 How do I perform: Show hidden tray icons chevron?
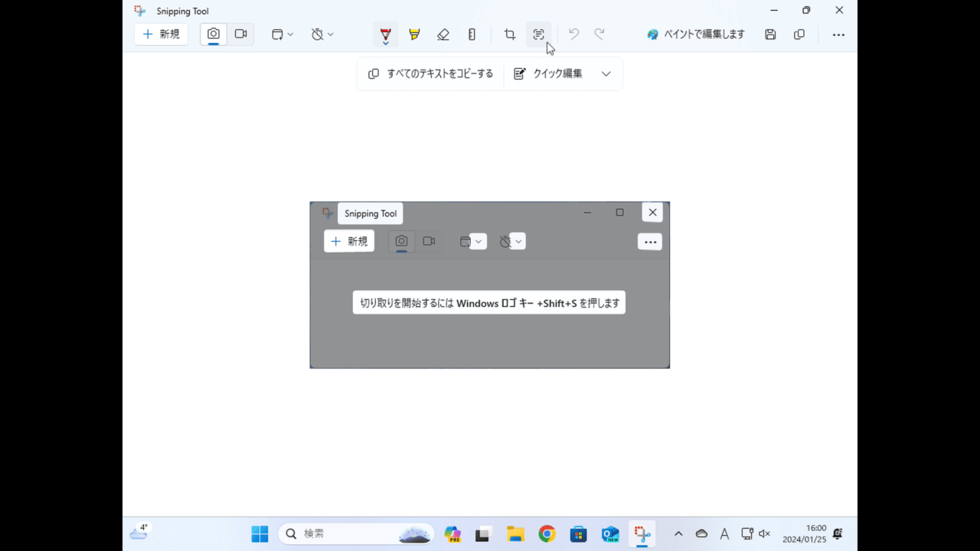pos(678,534)
